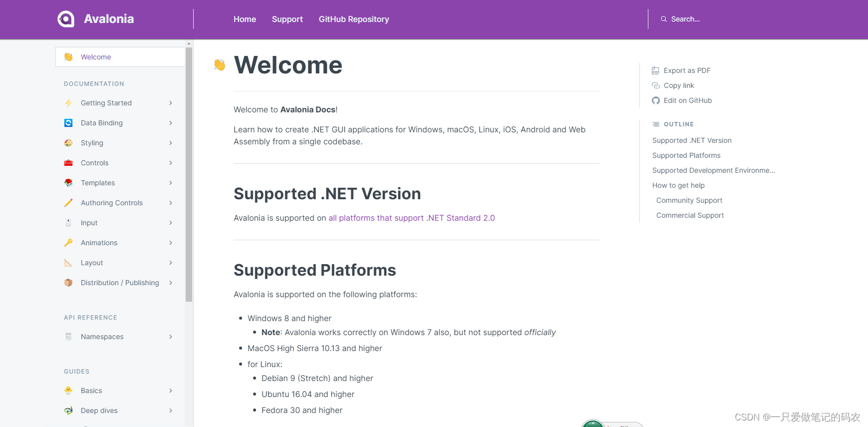
Task: Open the Authoring Controls docs entry
Action: click(112, 203)
